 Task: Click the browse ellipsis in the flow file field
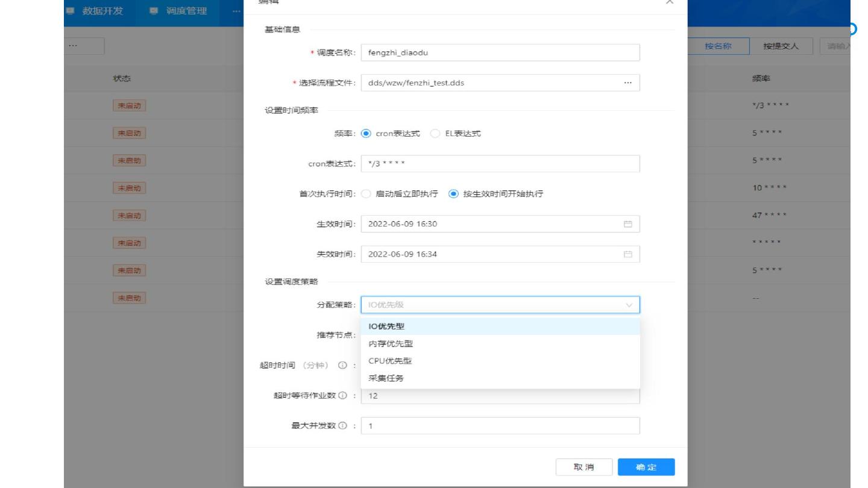point(627,83)
